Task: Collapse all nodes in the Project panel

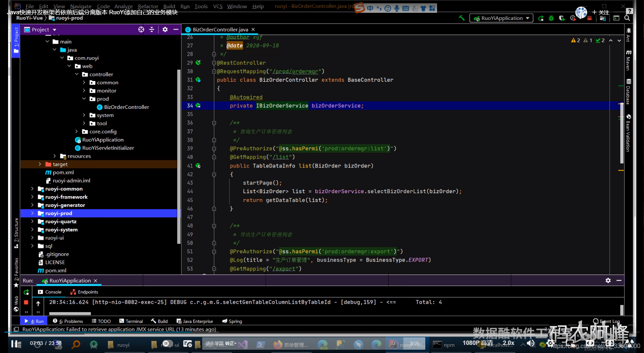Action: (152, 29)
